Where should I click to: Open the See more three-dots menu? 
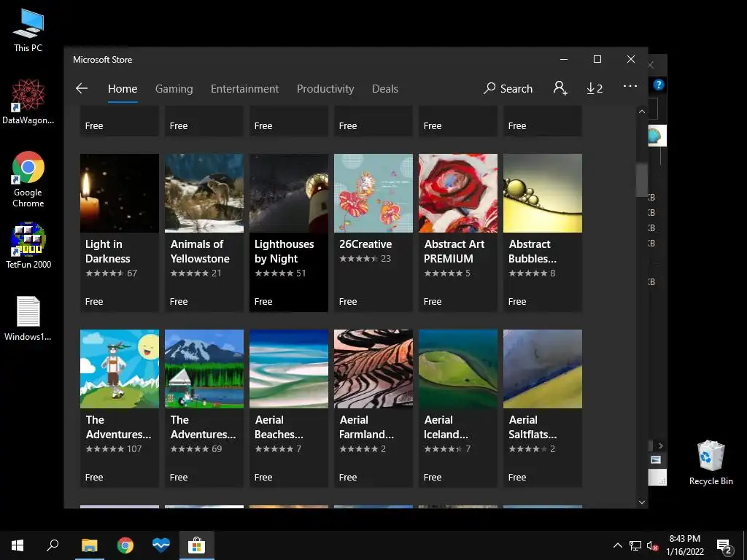click(x=630, y=86)
